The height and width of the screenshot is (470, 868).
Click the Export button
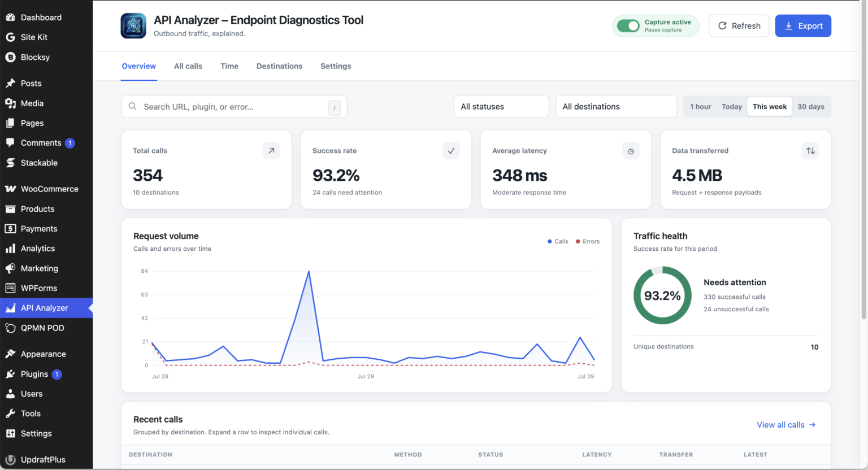[803, 26]
